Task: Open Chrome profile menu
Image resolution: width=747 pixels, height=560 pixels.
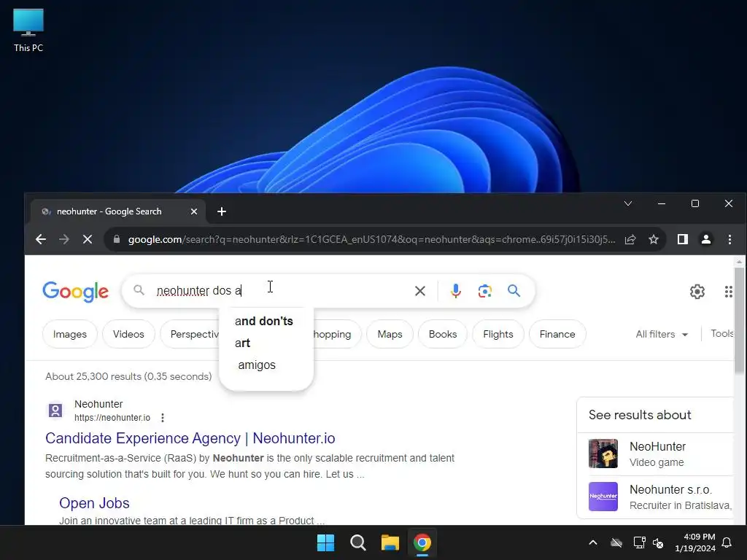Action: click(x=706, y=239)
